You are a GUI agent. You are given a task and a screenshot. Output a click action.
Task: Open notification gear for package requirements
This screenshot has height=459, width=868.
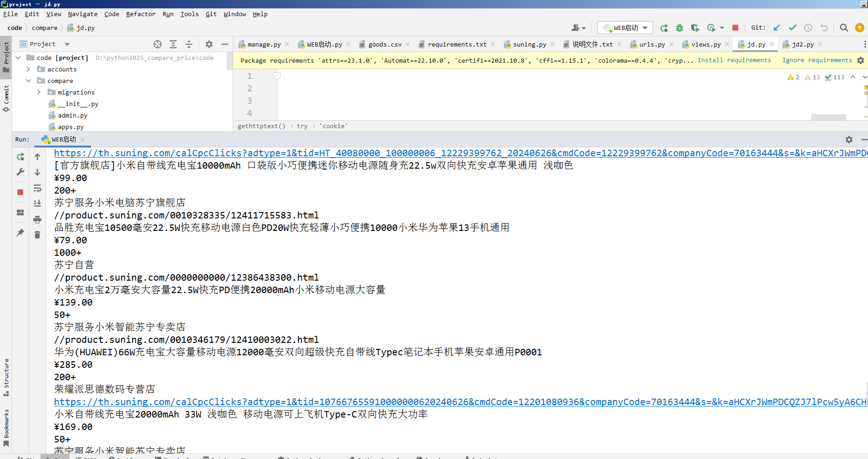click(861, 60)
